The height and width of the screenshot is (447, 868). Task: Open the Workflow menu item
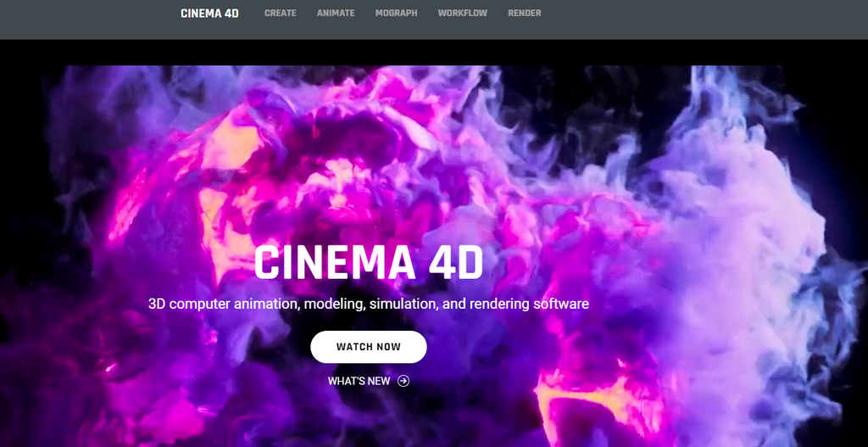click(x=463, y=14)
